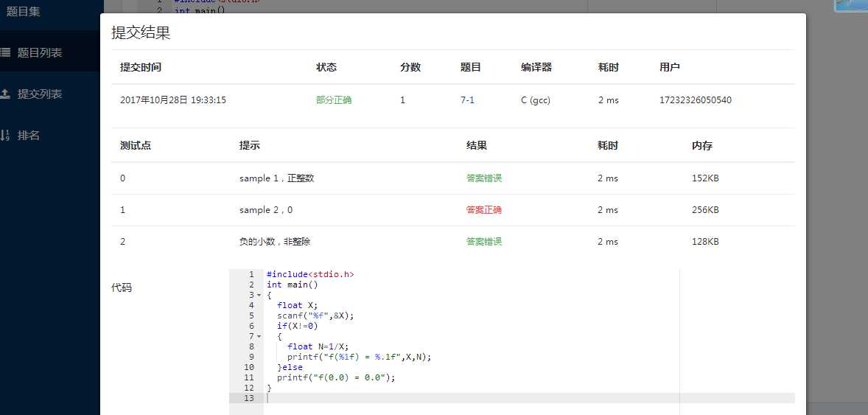Collapse code fold arrow at line 7
868x415 pixels.
click(x=259, y=336)
